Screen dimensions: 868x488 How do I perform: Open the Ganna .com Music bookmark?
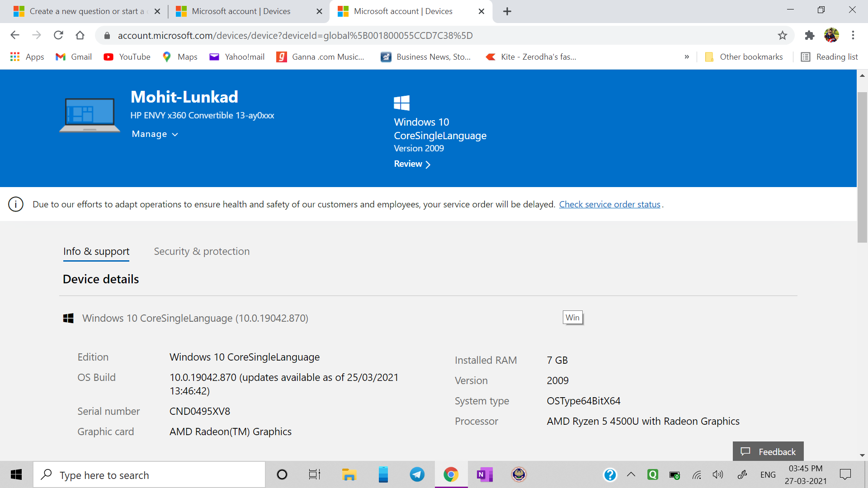coord(321,57)
